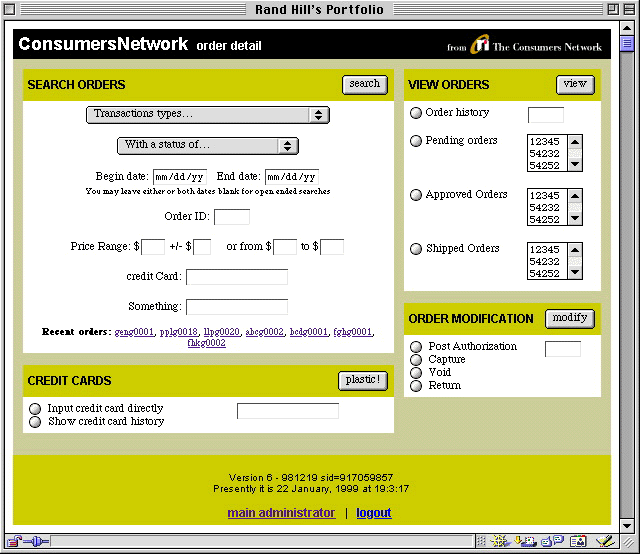Click the credit Card search field
The width and height of the screenshot is (640, 554).
pyautogui.click(x=237, y=277)
